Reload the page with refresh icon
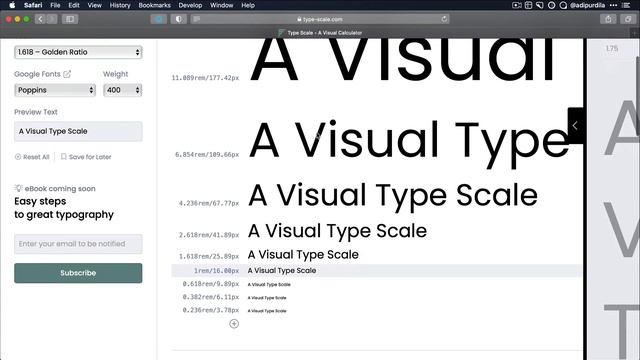The width and height of the screenshot is (640, 360). (444, 19)
